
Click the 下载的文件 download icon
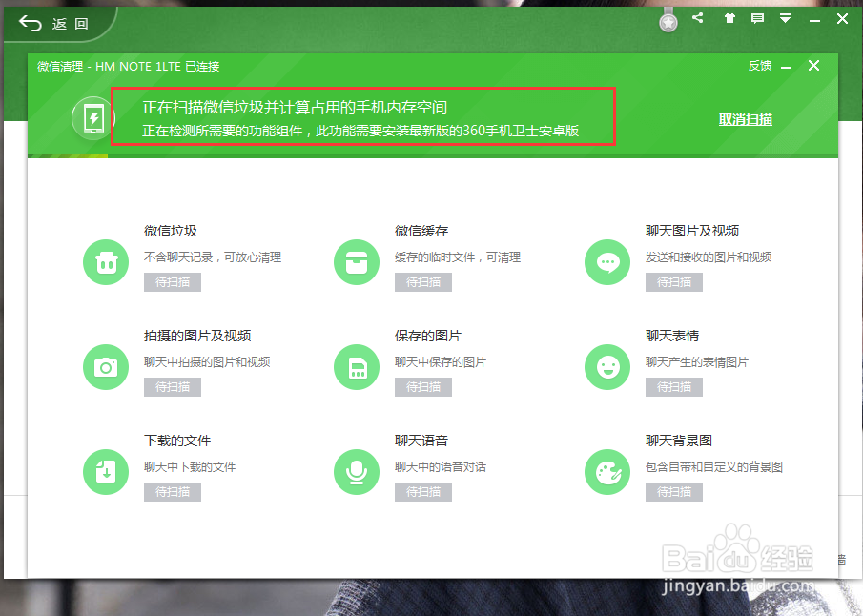106,472
